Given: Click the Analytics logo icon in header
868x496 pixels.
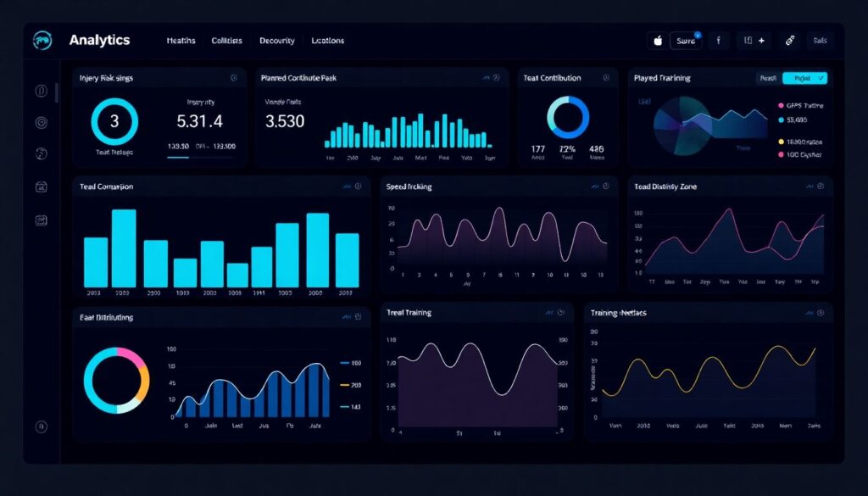Looking at the screenshot, I should 42,41.
